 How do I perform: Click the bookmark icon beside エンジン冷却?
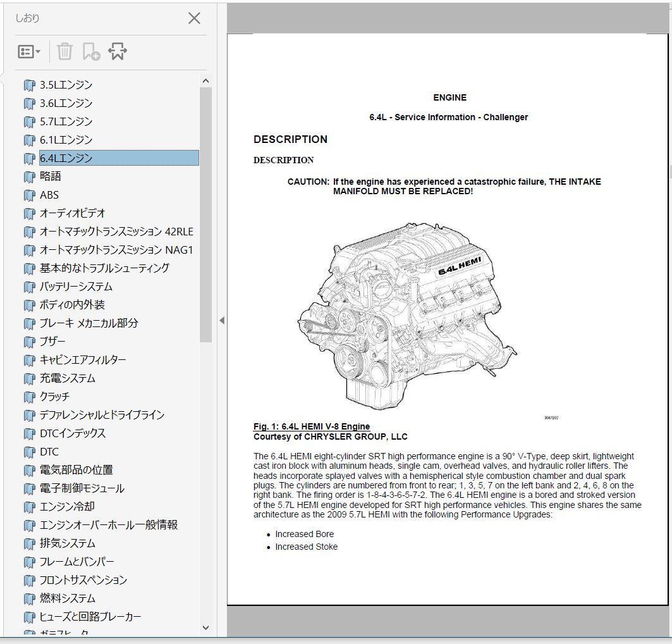29,507
